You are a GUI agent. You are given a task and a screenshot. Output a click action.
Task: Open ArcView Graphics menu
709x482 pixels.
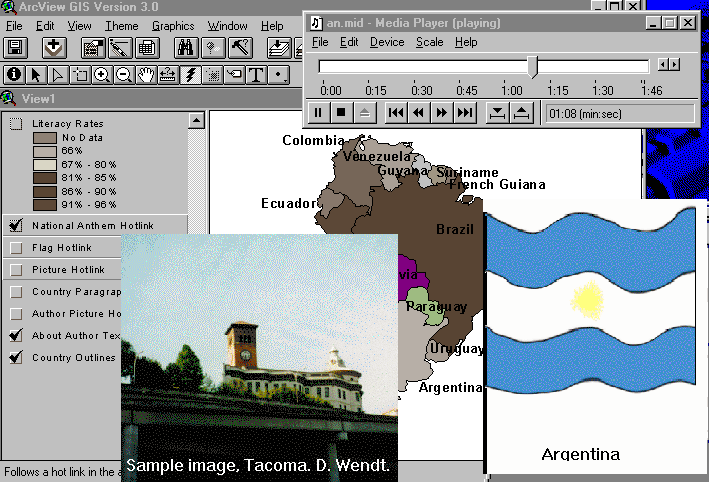(x=173, y=26)
